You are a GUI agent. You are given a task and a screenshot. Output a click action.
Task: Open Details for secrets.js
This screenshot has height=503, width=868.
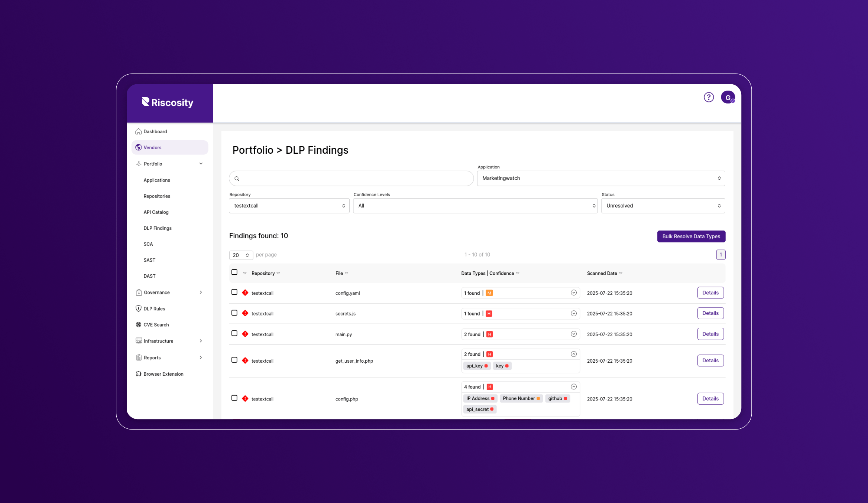click(x=710, y=313)
